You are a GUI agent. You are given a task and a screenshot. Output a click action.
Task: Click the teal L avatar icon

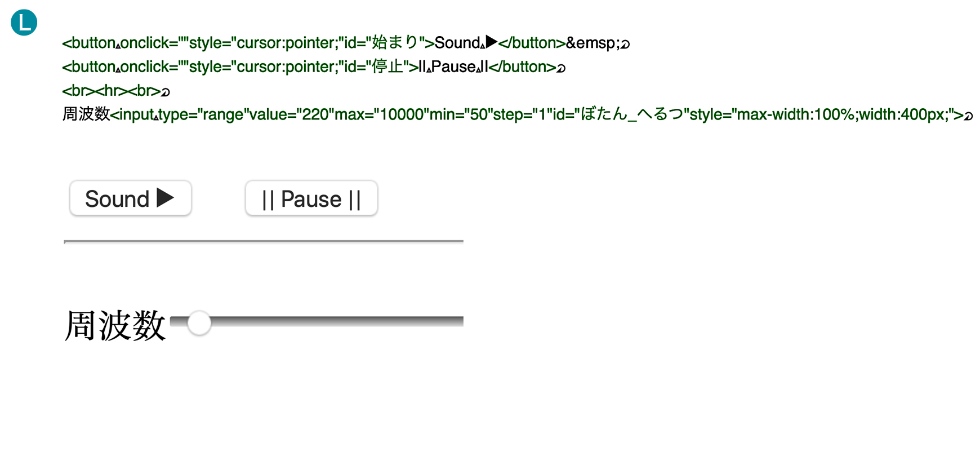(x=24, y=23)
